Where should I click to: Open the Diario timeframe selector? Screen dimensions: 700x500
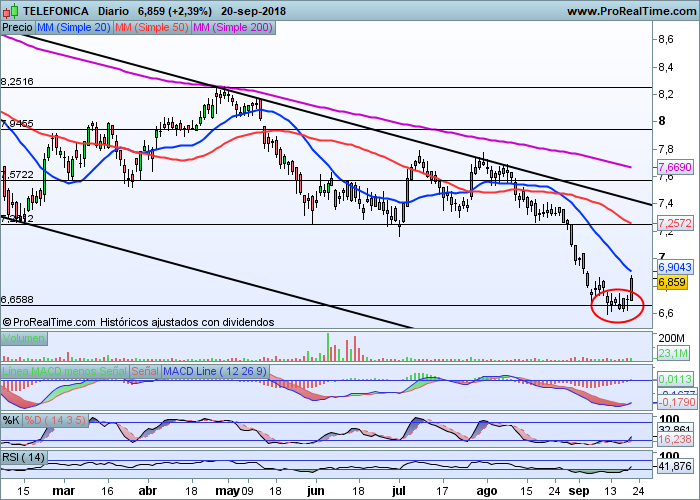pos(120,11)
